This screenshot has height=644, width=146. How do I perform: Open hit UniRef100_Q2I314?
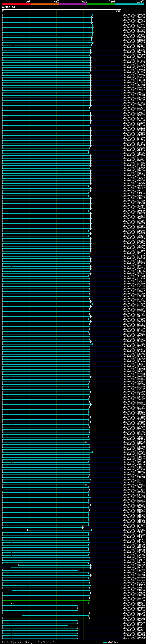pos(134,331)
